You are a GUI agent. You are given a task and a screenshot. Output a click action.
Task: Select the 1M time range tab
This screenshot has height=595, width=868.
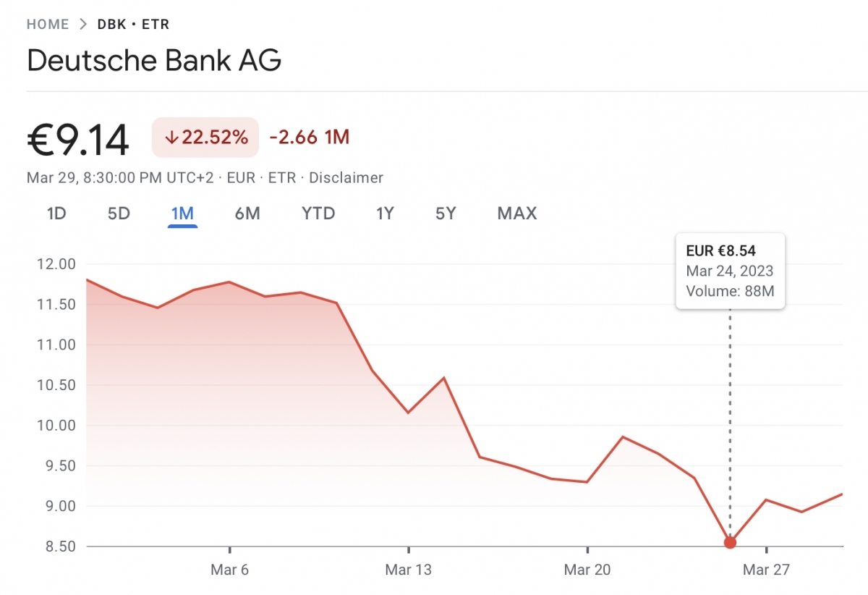tap(182, 214)
